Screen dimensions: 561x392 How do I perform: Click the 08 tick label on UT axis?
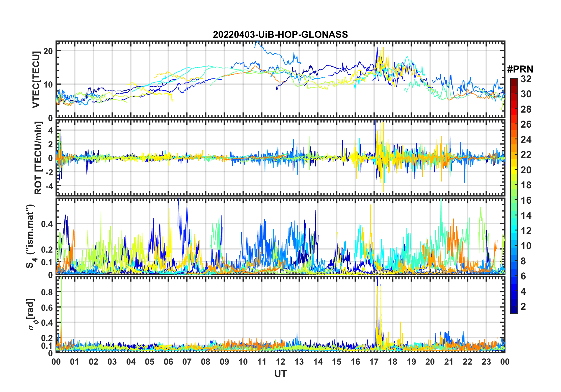206,362
